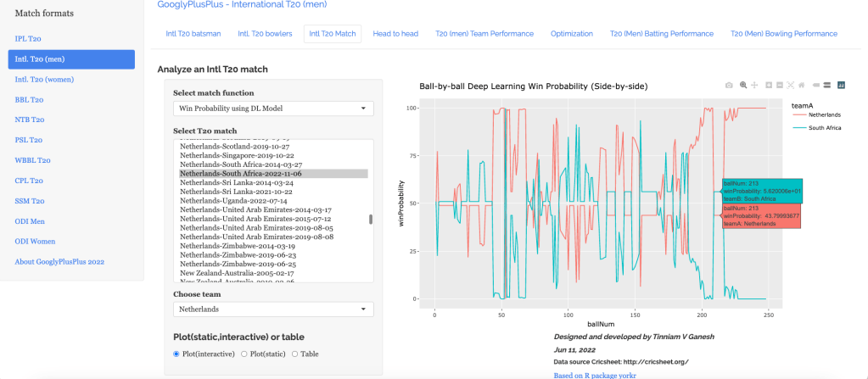Image resolution: width=868 pixels, height=379 pixels.
Task: Select the Zoom magnifier tool
Action: coord(743,86)
